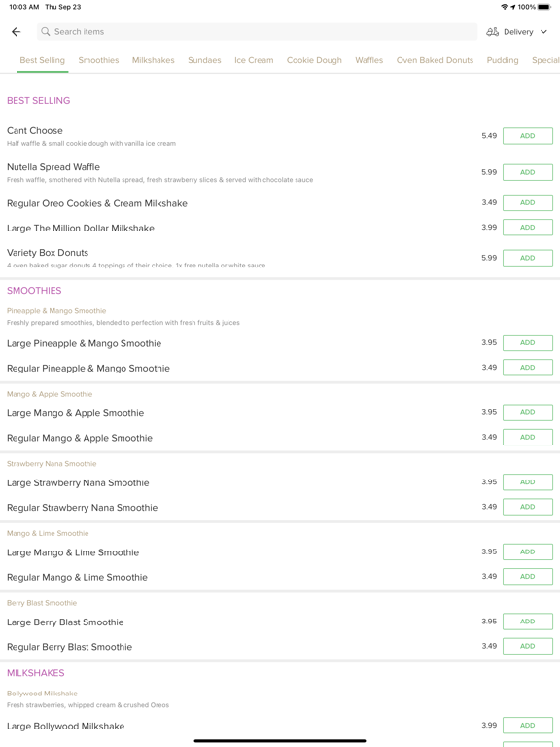Go to Oven Baked Donuts tab

tap(435, 60)
